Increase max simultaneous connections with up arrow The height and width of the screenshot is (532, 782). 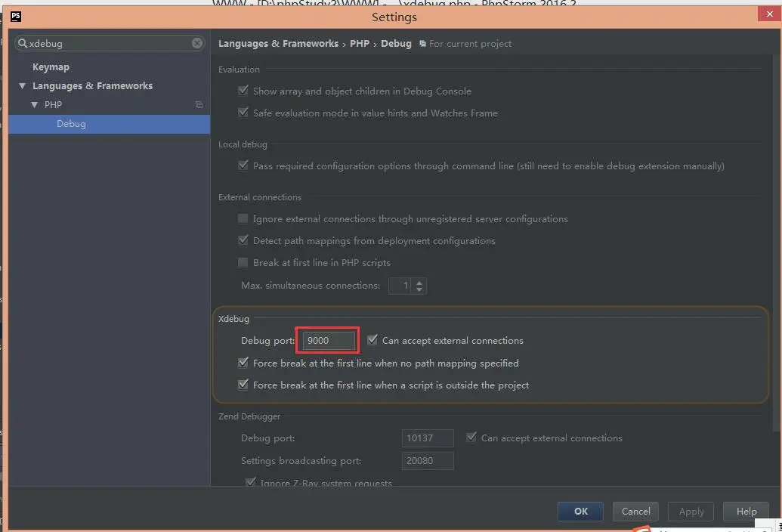pyautogui.click(x=419, y=282)
